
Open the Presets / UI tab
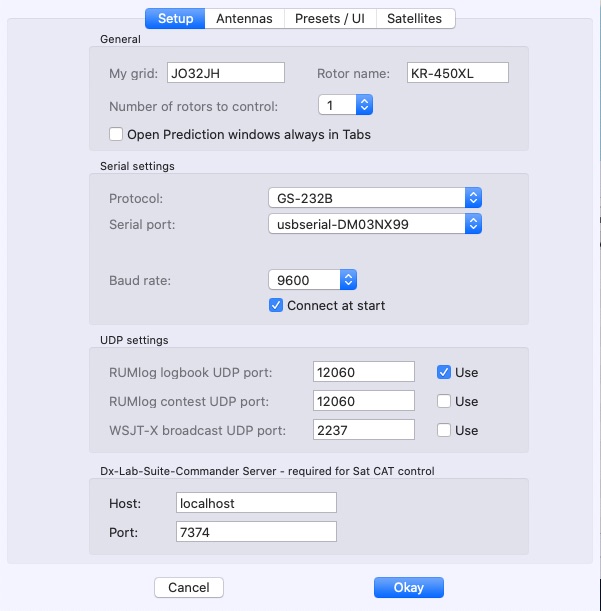(x=329, y=18)
